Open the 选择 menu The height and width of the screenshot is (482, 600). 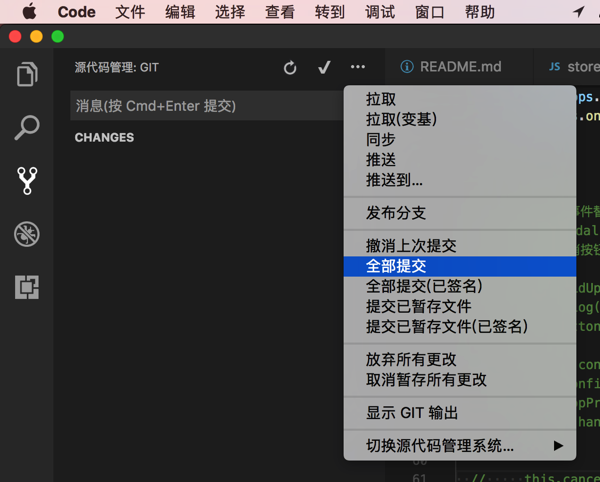click(230, 12)
